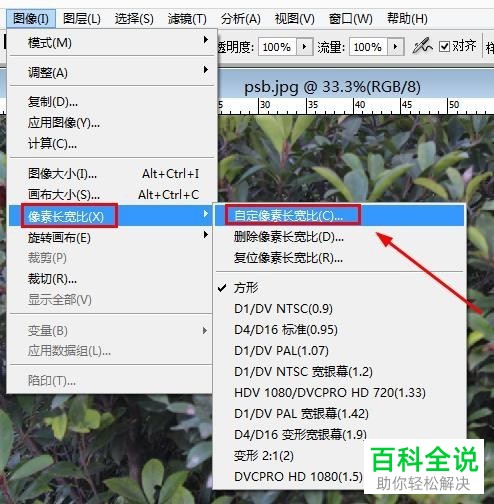
Task: Click the horizontal ruler at 40
Action: pyautogui.click(x=360, y=105)
